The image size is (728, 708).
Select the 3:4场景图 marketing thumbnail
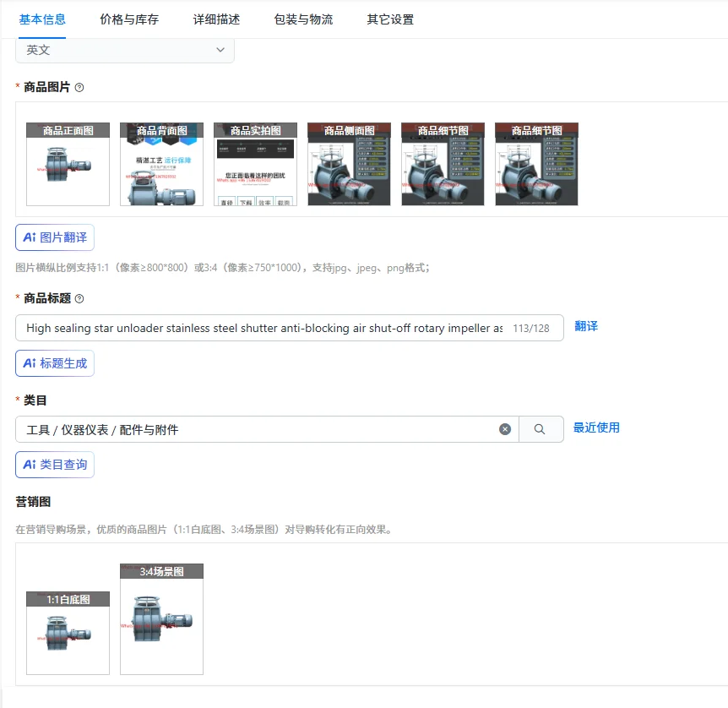tap(161, 618)
